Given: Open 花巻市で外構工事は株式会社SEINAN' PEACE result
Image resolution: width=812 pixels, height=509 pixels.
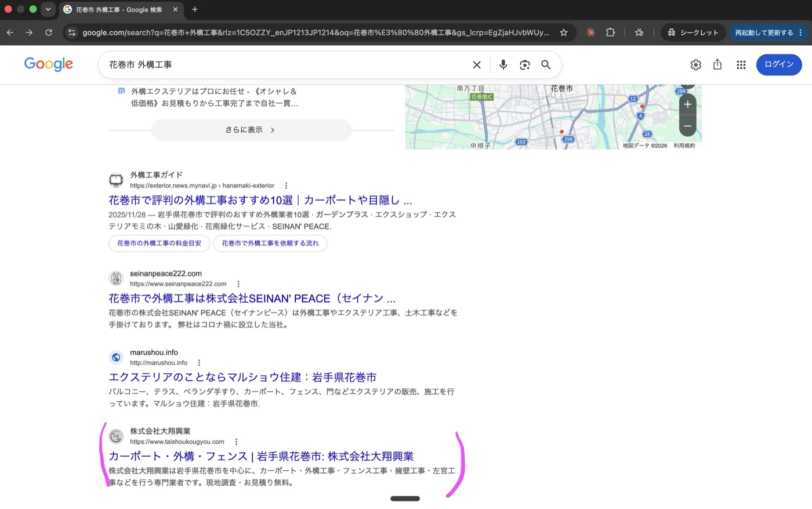Looking at the screenshot, I should click(252, 299).
